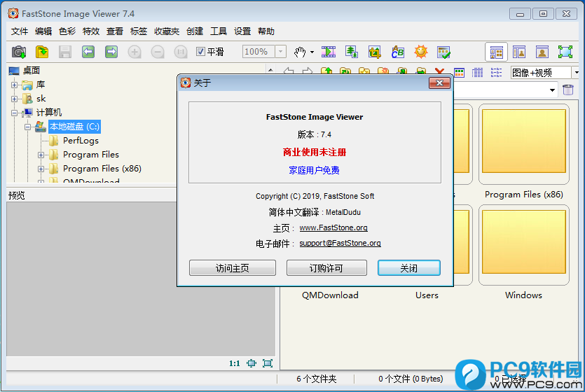Image resolution: width=585 pixels, height=392 pixels.
Task: Open the 特效 menu
Action: pyautogui.click(x=91, y=31)
